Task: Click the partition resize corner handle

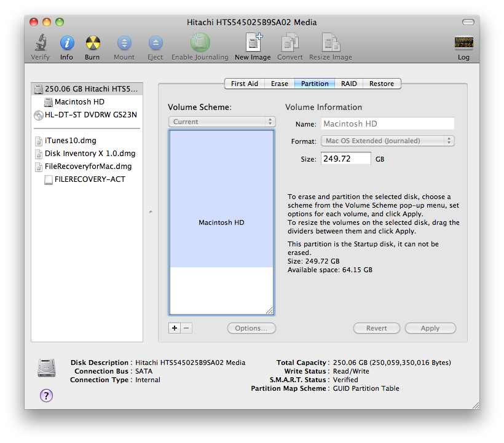Action: click(x=270, y=311)
